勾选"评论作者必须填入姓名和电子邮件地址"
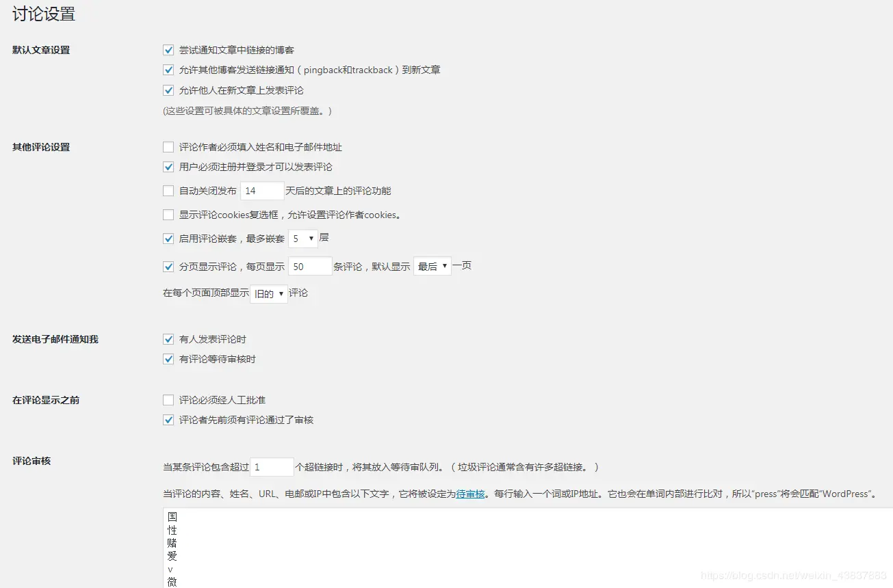This screenshot has height=588, width=893. click(168, 146)
